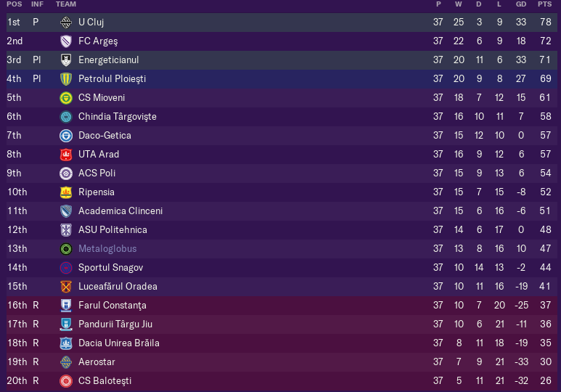Open the CS Baloteşti red circular badge
The image size is (561, 392).
tap(66, 381)
